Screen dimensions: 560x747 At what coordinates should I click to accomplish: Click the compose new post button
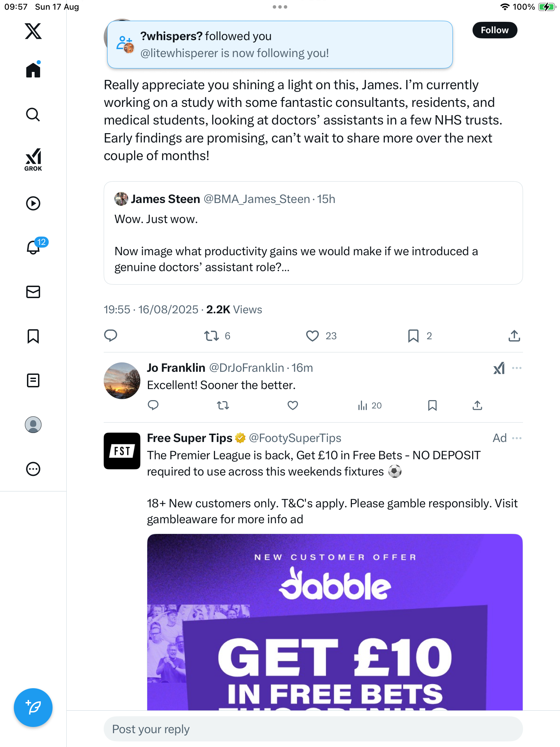tap(33, 708)
